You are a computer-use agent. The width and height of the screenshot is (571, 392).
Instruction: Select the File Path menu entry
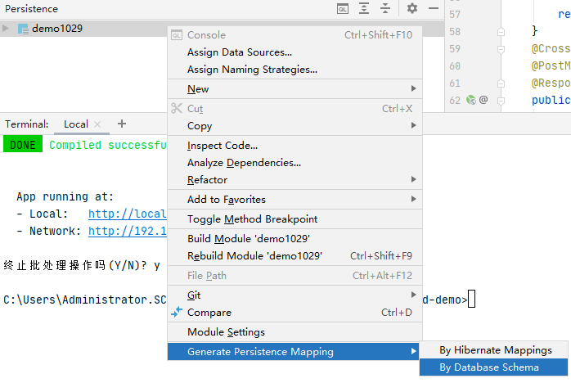point(294,276)
